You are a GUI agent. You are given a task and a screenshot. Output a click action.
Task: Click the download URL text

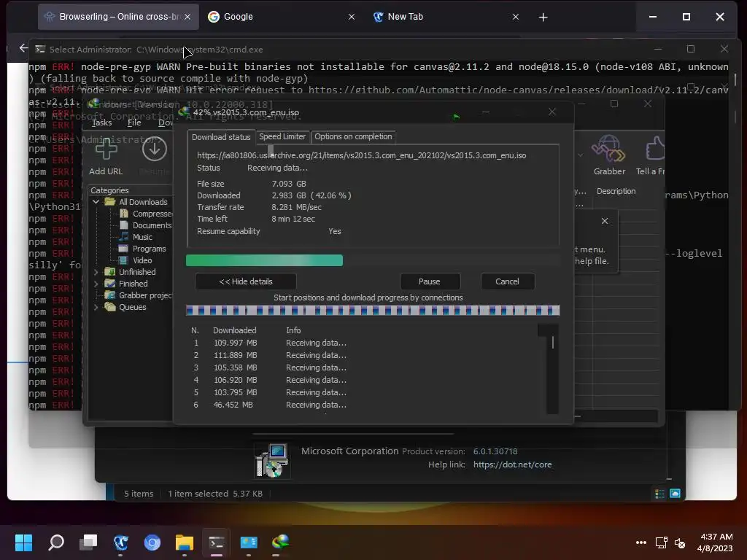[362, 155]
